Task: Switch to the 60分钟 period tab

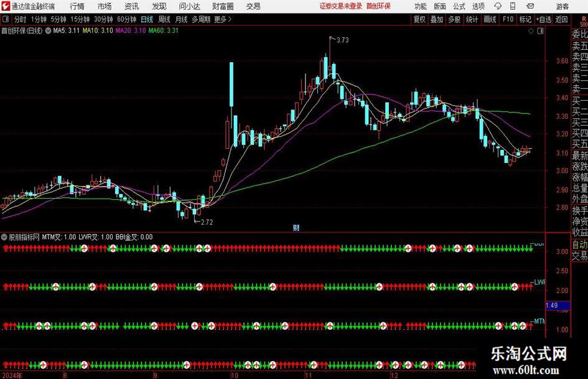Action: [126, 19]
